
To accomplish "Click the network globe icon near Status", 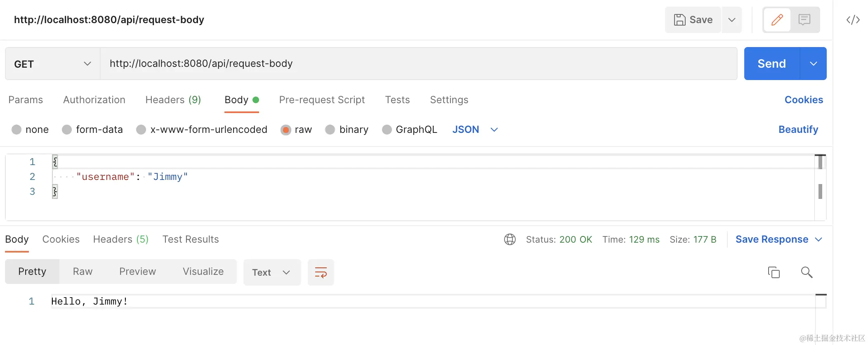I will click(x=510, y=239).
